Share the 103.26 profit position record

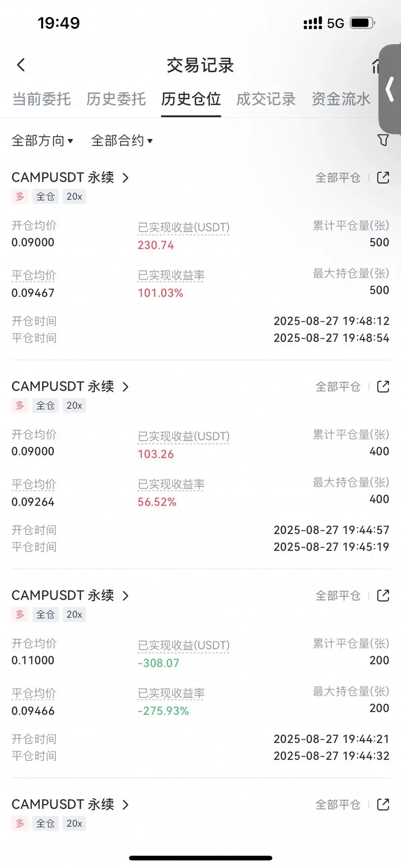point(383,387)
